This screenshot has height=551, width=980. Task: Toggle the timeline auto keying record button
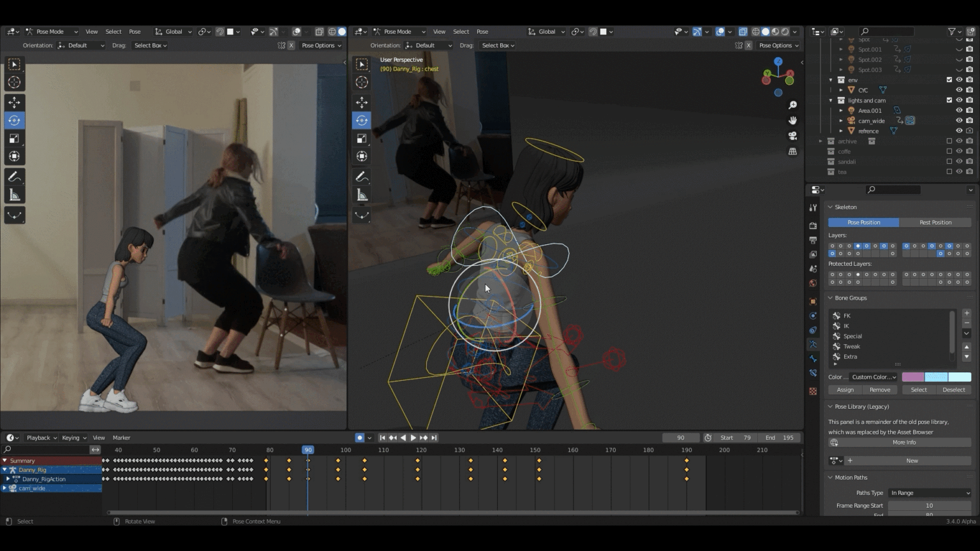point(360,437)
